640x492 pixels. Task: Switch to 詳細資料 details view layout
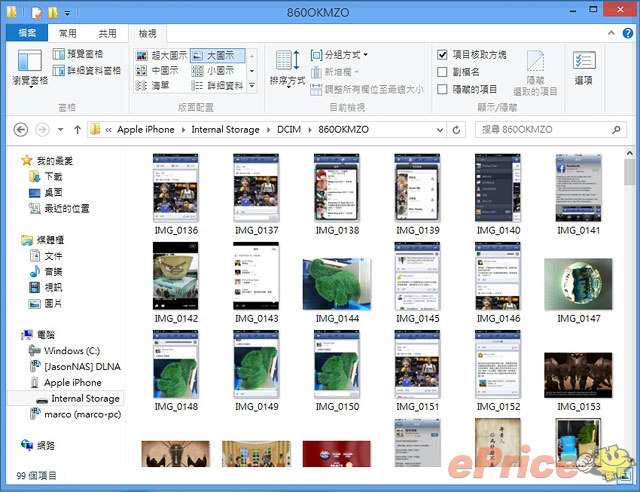point(219,86)
